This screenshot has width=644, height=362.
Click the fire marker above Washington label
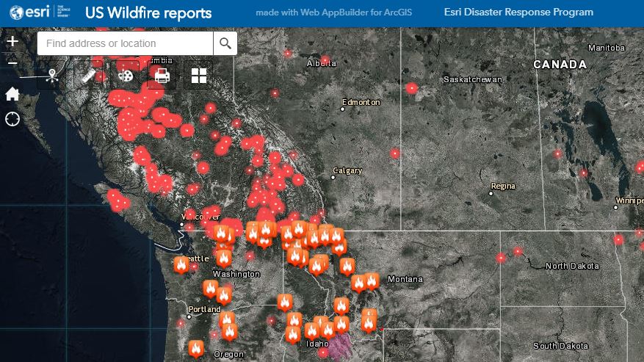pos(224,258)
